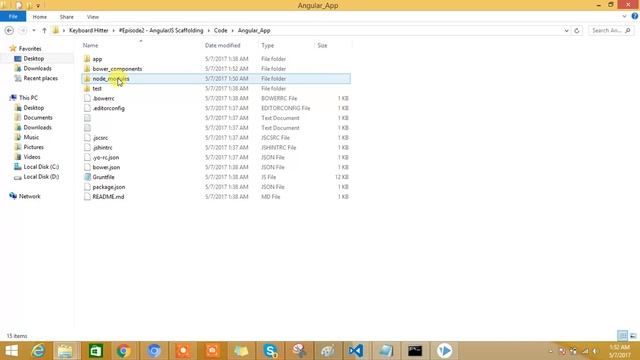Select .bowerrc file

pyautogui.click(x=103, y=98)
